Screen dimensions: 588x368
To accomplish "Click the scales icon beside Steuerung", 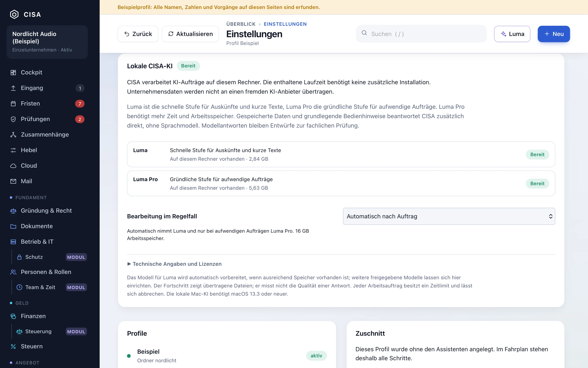I will coord(19,331).
